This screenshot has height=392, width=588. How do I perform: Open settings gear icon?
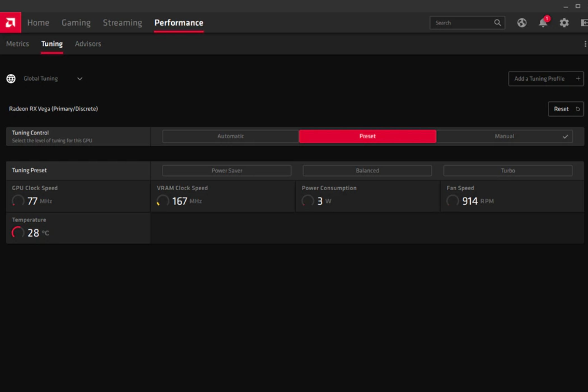pos(564,23)
